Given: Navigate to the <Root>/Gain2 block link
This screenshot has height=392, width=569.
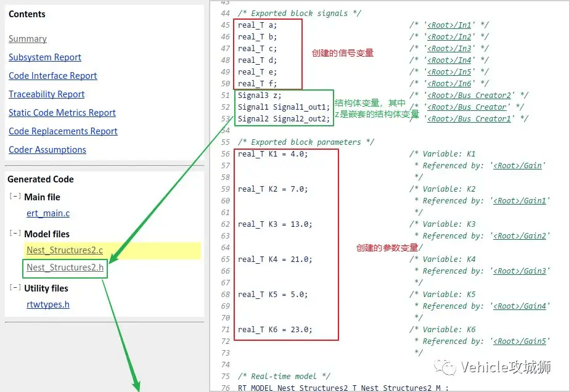Looking at the screenshot, I should tap(520, 236).
